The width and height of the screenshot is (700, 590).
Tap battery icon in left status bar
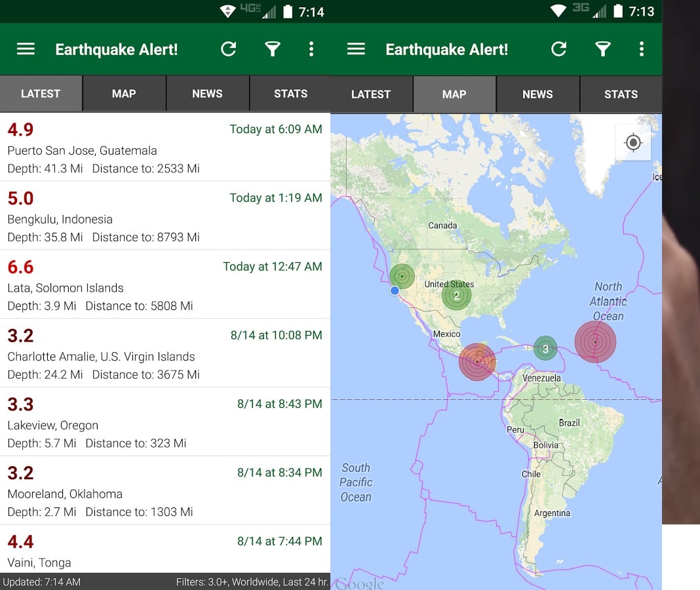288,12
